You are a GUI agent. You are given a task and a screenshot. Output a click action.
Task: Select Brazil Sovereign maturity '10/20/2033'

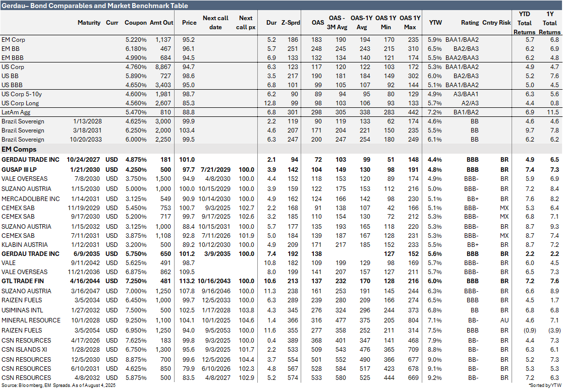(x=85, y=140)
